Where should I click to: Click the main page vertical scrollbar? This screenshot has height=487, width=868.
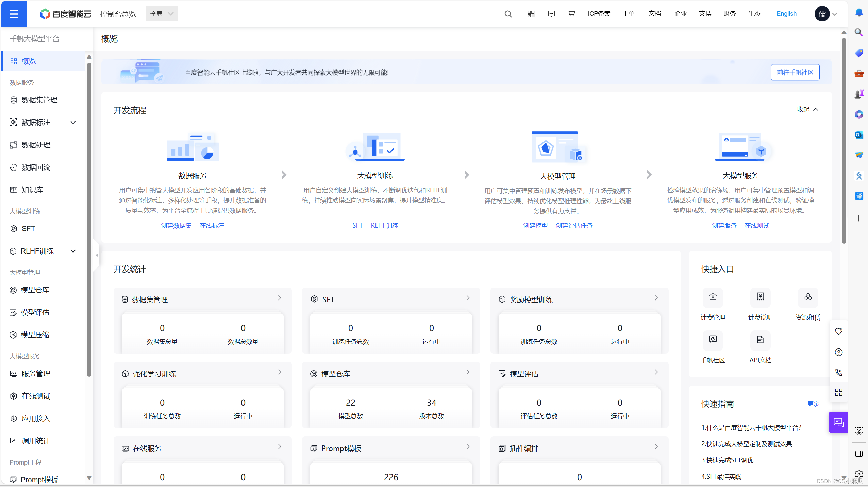tap(844, 141)
